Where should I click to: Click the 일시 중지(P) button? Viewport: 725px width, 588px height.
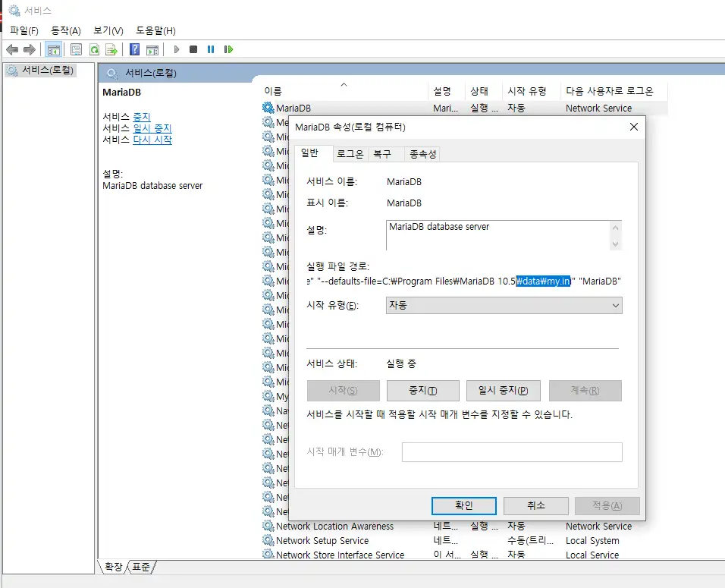tap(503, 391)
